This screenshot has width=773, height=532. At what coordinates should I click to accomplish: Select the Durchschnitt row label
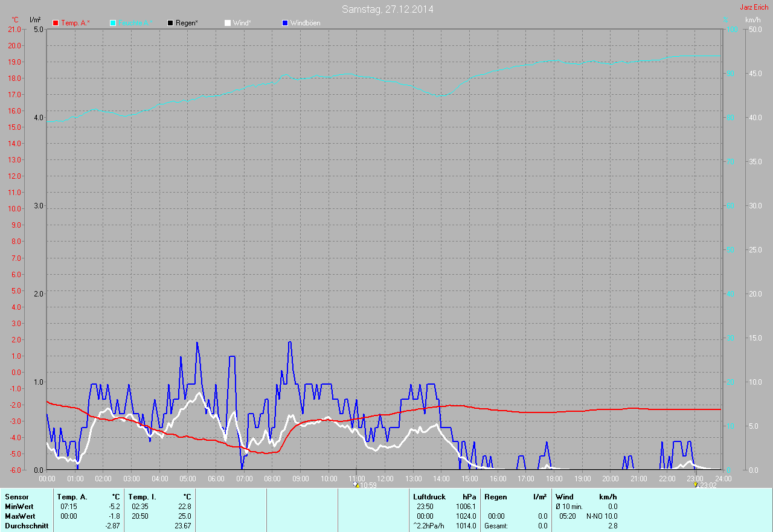tap(25, 526)
